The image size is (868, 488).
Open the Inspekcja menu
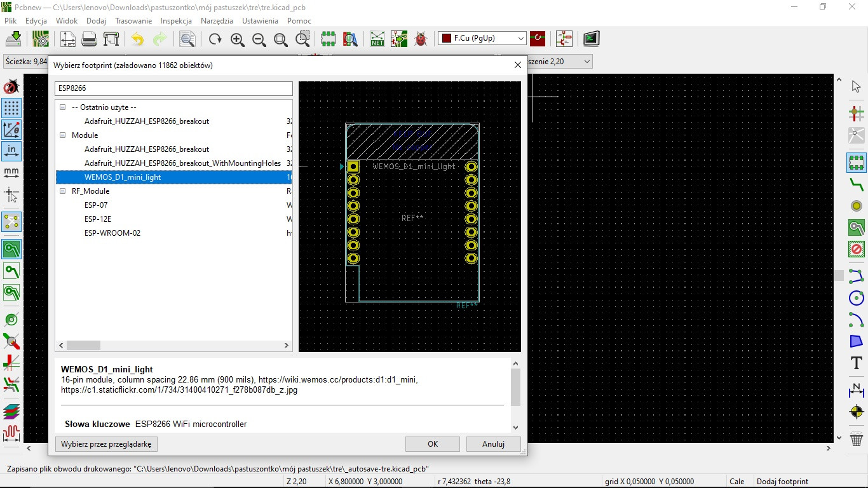point(176,20)
